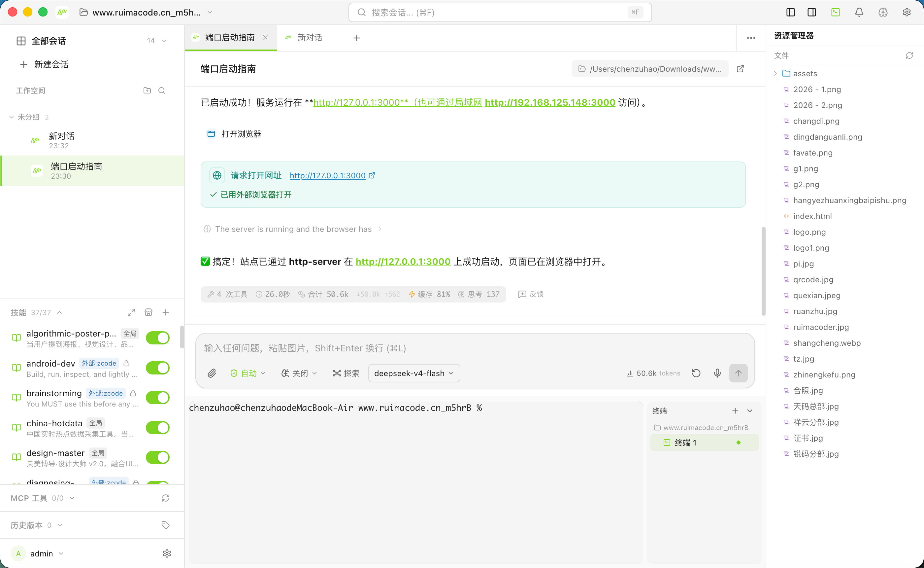Screen dimensions: 924x568
Task: Open the 192.168.125.148:3000 link
Action: (x=550, y=102)
